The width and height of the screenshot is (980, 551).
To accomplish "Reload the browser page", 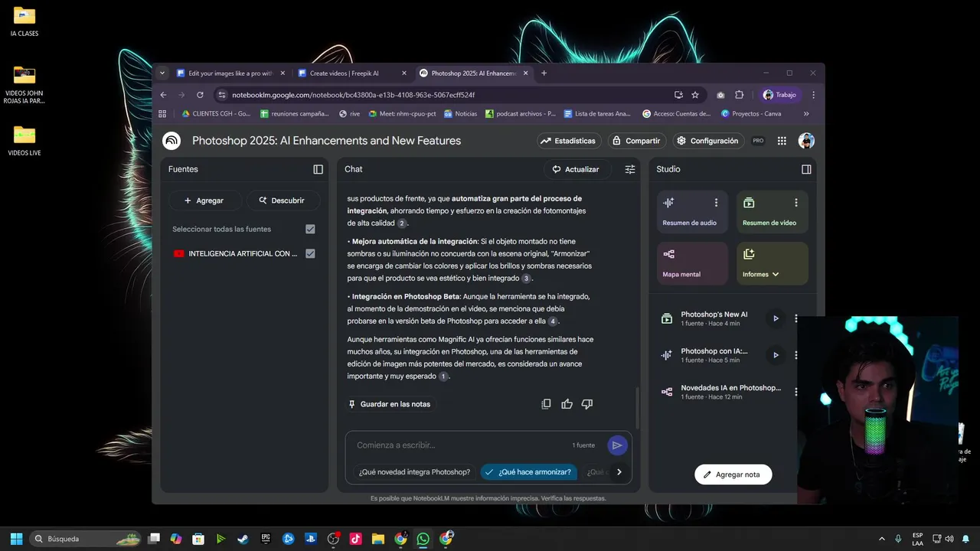I will coord(200,95).
